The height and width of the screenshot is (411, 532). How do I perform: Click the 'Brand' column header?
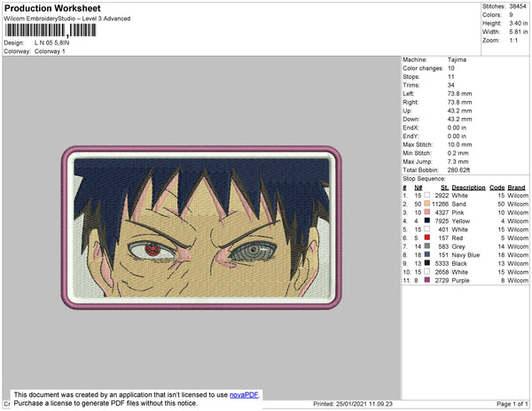point(516,188)
